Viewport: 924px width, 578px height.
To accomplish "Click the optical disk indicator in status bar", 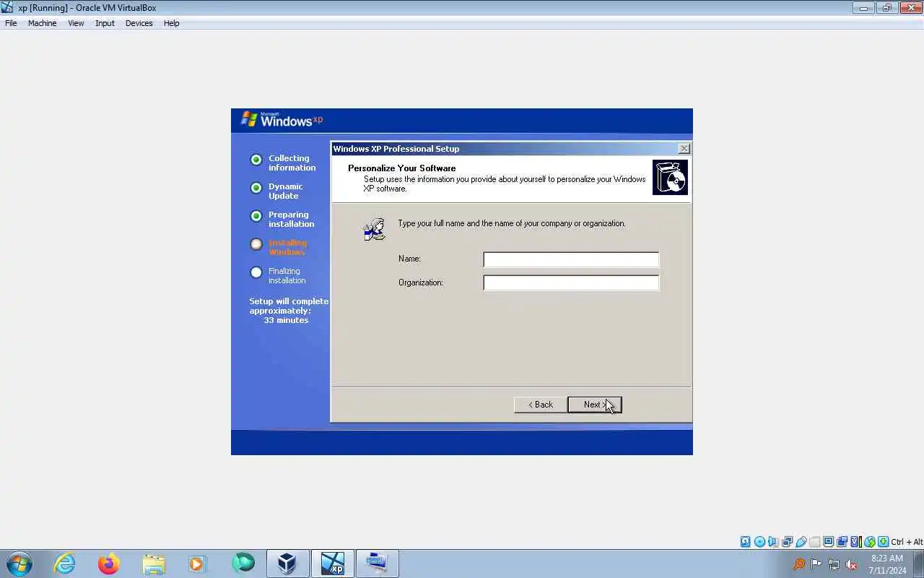I will (759, 542).
